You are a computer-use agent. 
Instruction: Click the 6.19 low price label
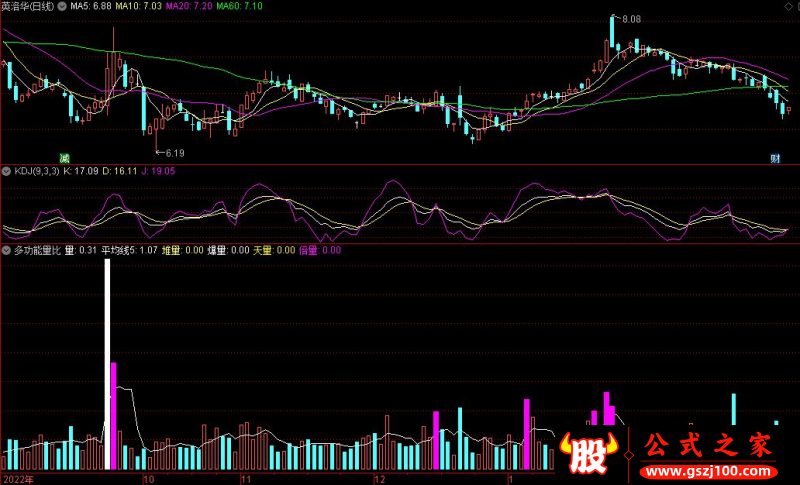point(175,153)
